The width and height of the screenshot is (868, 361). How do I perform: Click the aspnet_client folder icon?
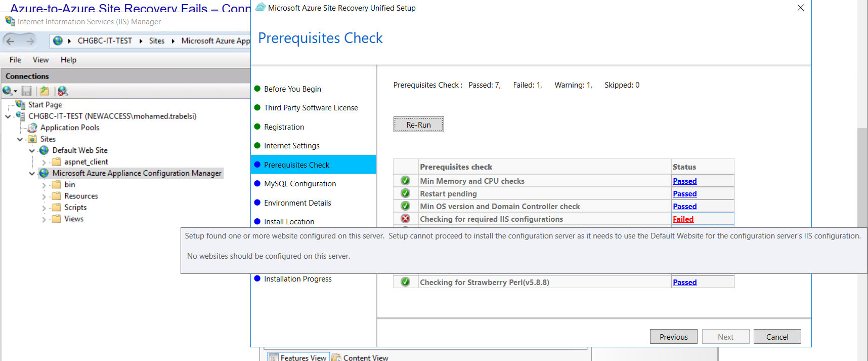coord(56,162)
